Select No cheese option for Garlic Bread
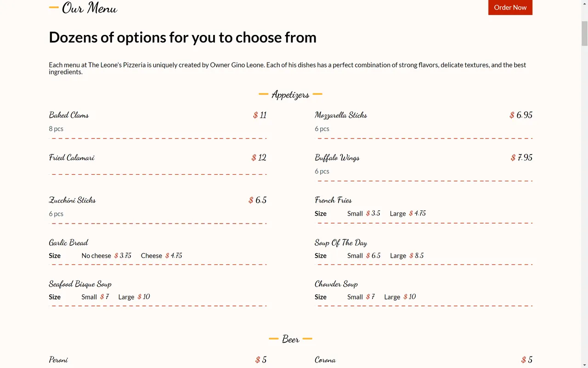 coord(96,256)
